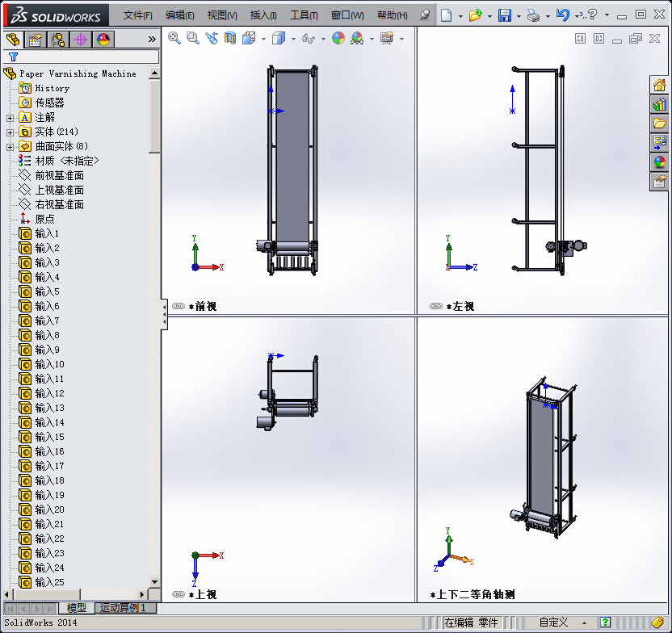Image resolution: width=672 pixels, height=633 pixels.
Task: Open Custom Properties icon in task pane
Action: tap(659, 182)
